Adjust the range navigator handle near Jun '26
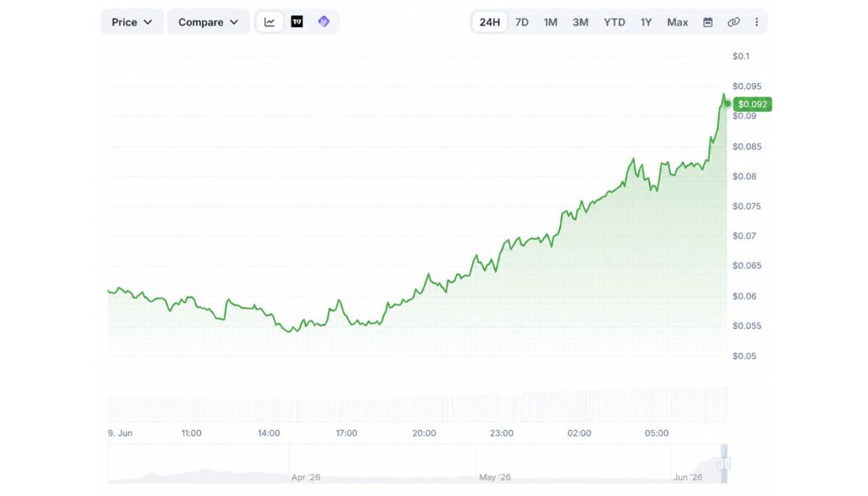Screen dimensions: 868x496 [x=724, y=463]
